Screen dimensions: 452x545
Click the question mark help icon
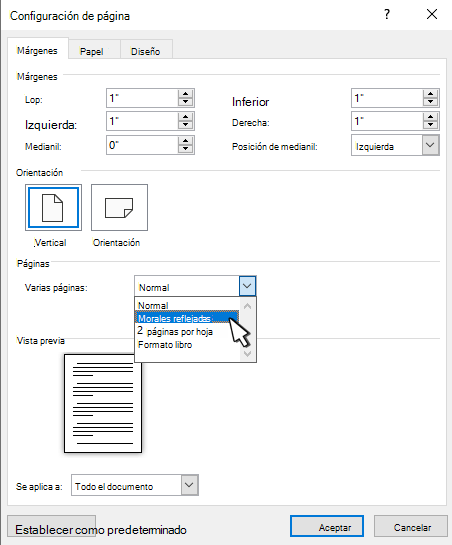click(387, 15)
